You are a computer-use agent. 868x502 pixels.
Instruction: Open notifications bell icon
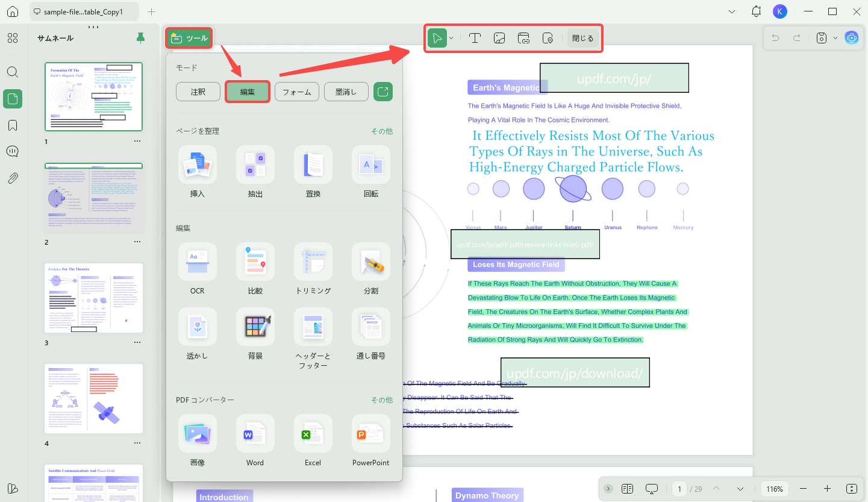coord(756,11)
